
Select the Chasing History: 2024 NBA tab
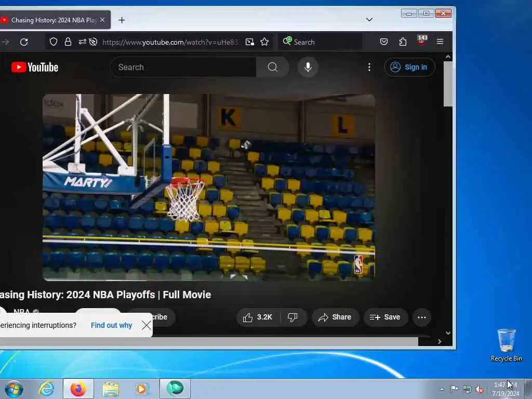(x=54, y=20)
